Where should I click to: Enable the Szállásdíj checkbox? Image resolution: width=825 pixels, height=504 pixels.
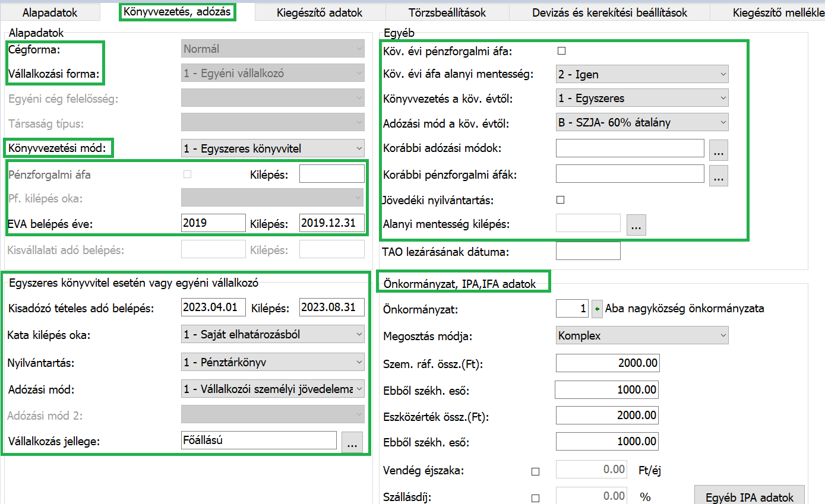[536, 498]
